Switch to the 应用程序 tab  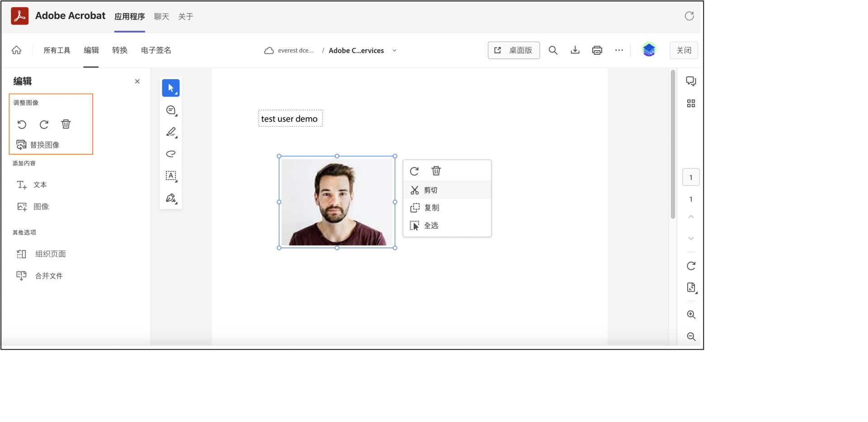click(x=129, y=17)
